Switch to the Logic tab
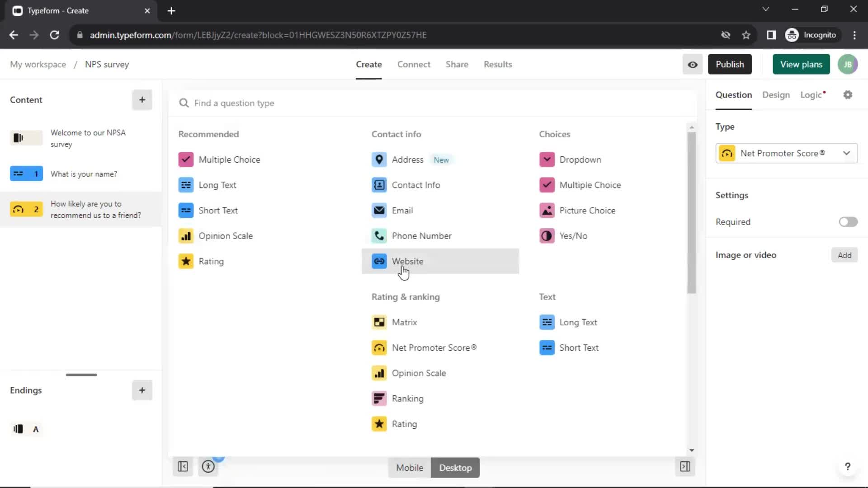Image resolution: width=868 pixels, height=488 pixels. 812,95
